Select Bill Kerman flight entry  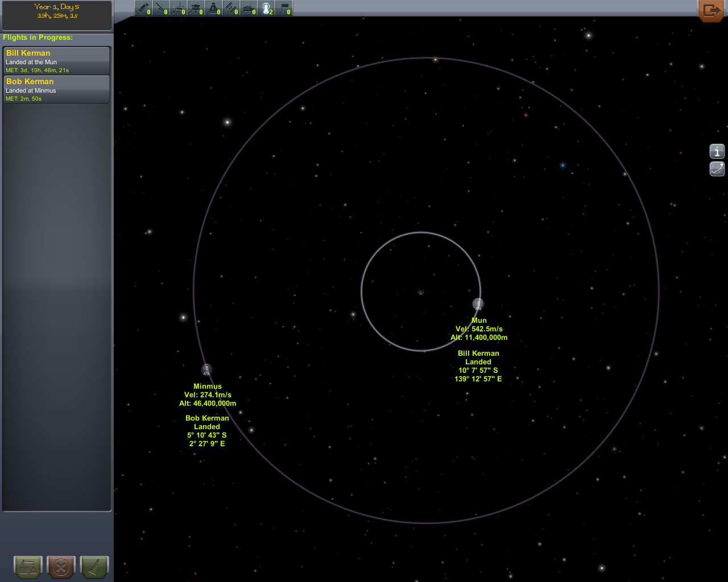(56, 61)
